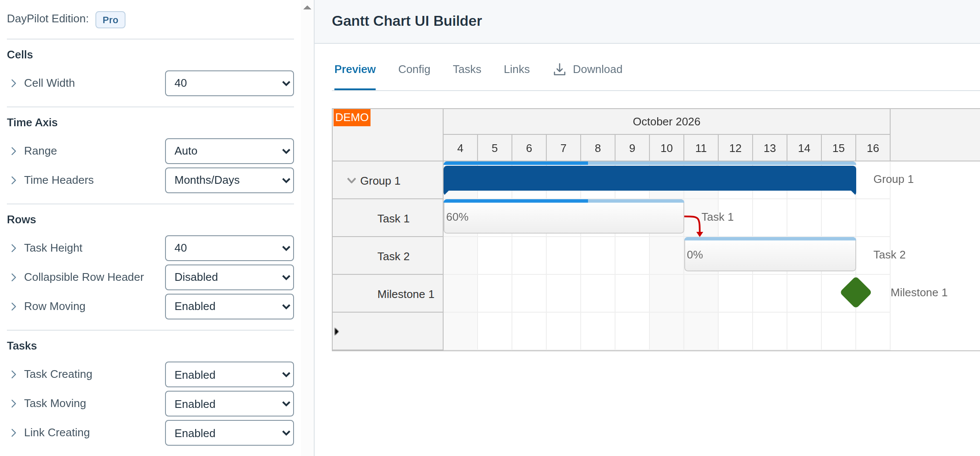Expand the Row Moving chevron

[14, 307]
